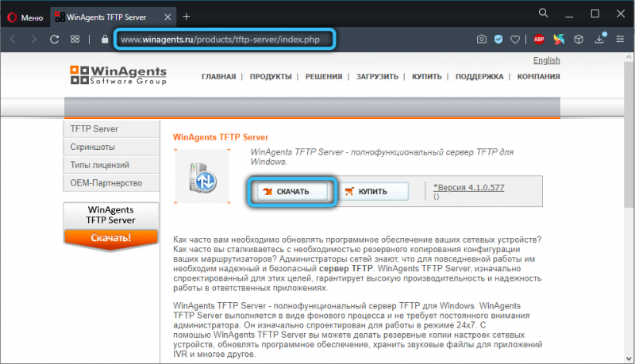Open ОЕМ-Партнерство in the sidebar
The width and height of the screenshot is (635, 364).
coord(111,183)
